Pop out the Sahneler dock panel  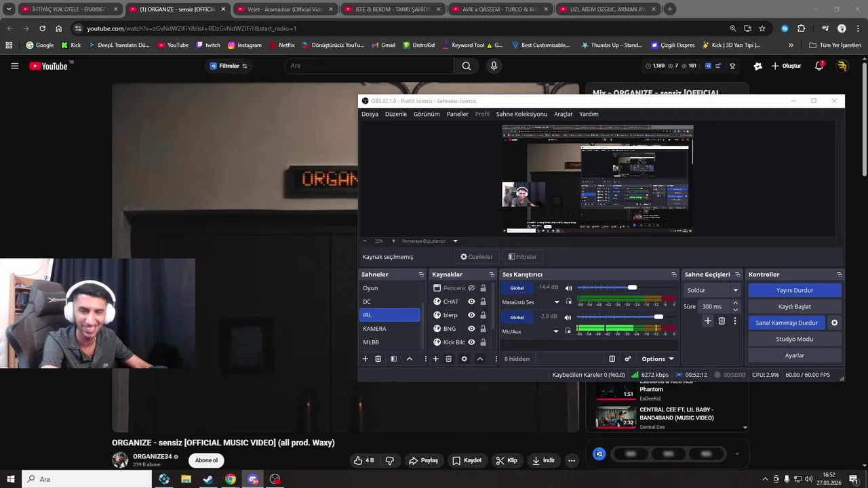[x=421, y=274]
